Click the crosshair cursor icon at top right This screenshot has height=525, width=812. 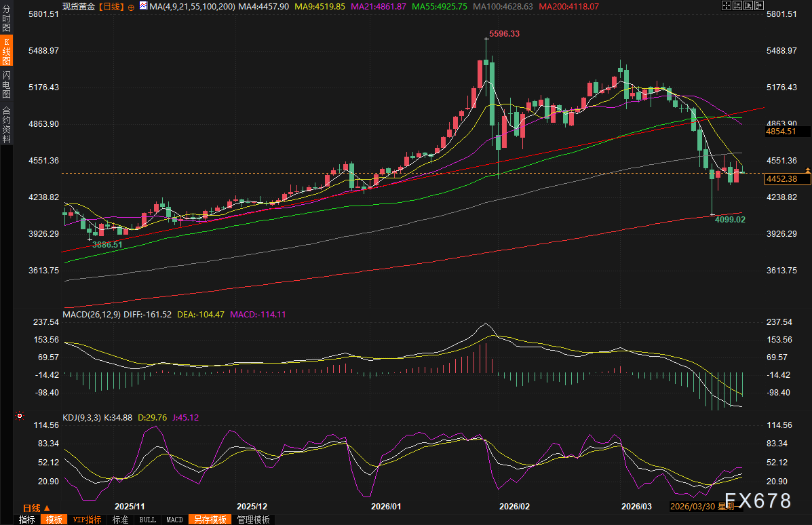[x=727, y=5]
